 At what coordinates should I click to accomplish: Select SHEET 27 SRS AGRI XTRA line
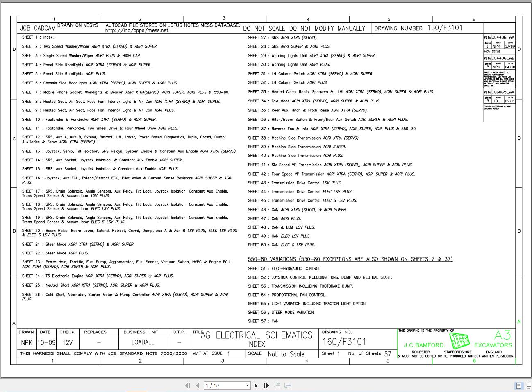click(283, 38)
